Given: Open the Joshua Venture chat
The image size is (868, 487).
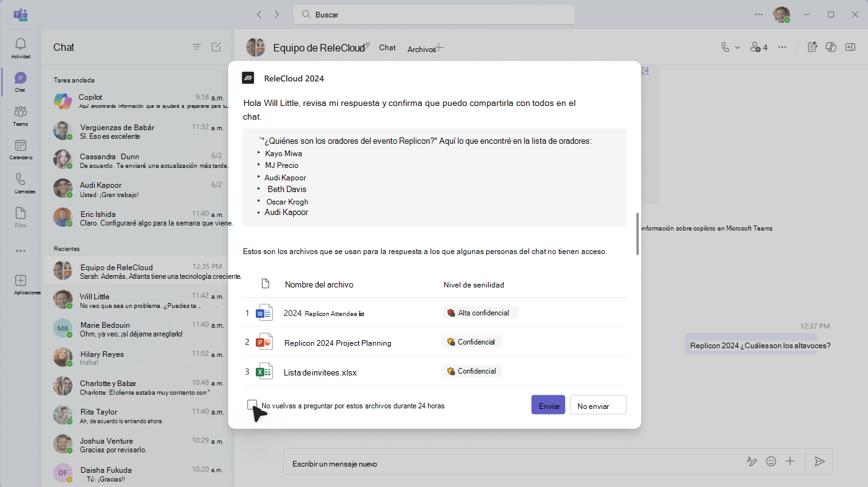Looking at the screenshot, I should (138, 445).
